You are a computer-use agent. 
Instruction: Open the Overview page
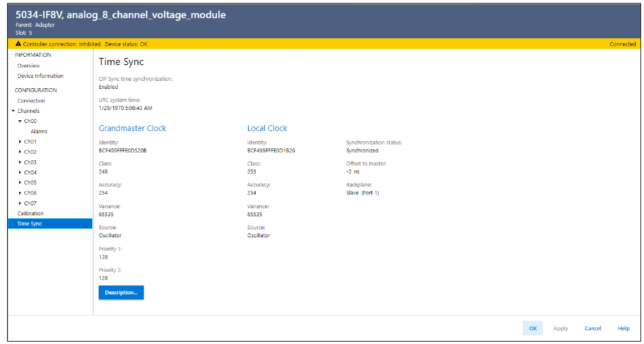click(29, 65)
